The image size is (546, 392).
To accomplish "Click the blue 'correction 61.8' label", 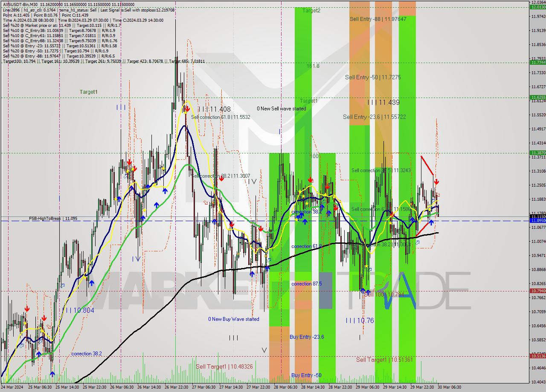I will coord(306,246).
